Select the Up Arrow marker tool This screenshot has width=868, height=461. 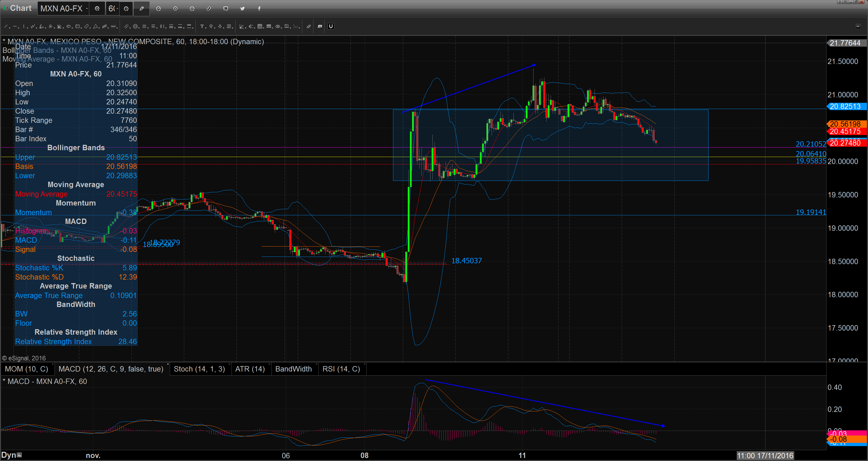[x=211, y=26]
